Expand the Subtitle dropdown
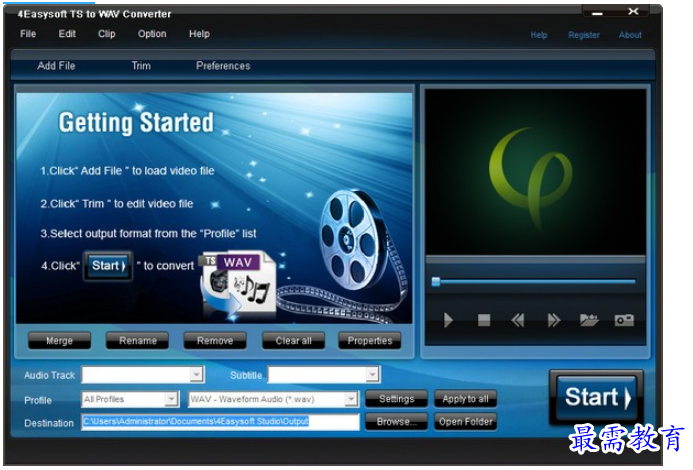This screenshot has height=470, width=693. tap(373, 374)
